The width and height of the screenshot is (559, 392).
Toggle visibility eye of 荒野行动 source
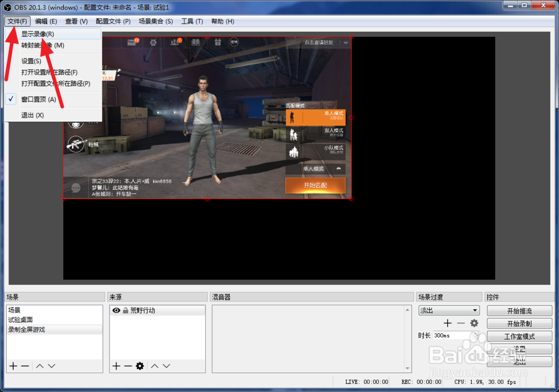(116, 310)
